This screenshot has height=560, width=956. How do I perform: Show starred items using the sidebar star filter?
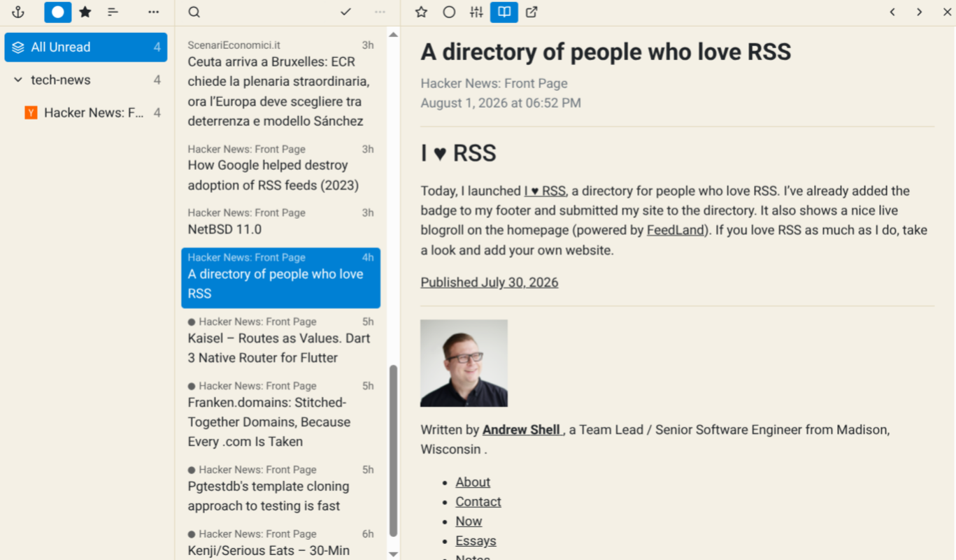pos(85,12)
